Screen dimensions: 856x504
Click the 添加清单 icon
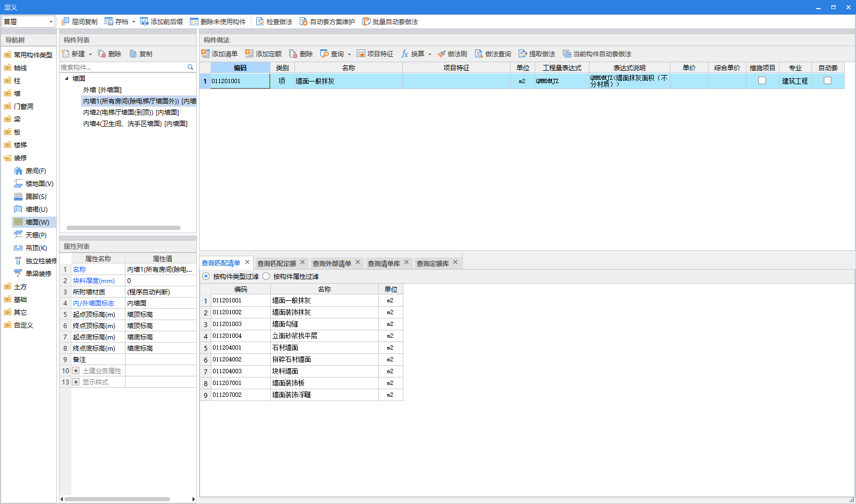[205, 54]
